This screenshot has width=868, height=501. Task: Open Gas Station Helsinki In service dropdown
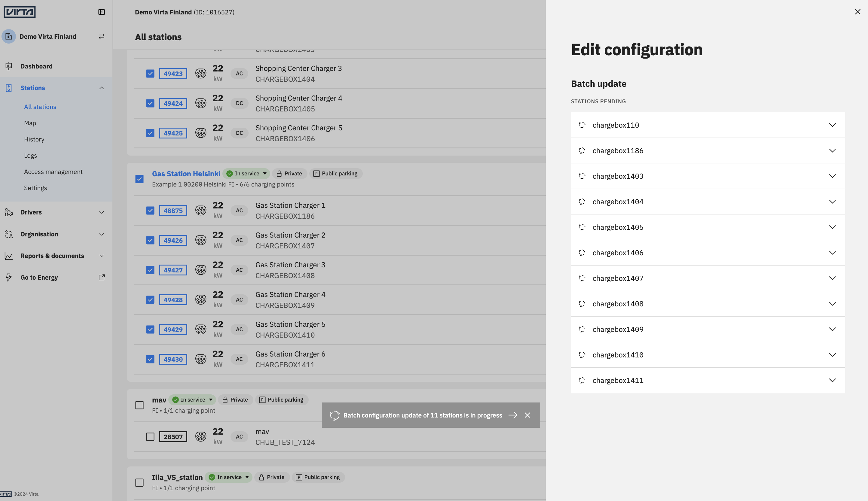click(x=246, y=173)
